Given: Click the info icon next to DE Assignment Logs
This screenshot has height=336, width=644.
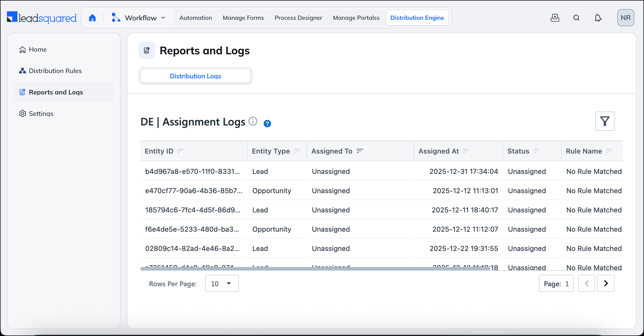Looking at the screenshot, I should (x=253, y=121).
